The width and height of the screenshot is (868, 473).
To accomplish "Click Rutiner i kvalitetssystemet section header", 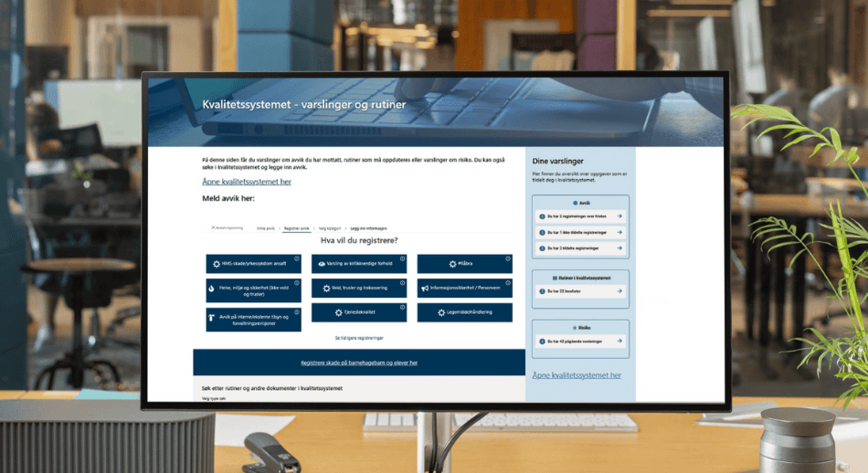I will pos(581,279).
